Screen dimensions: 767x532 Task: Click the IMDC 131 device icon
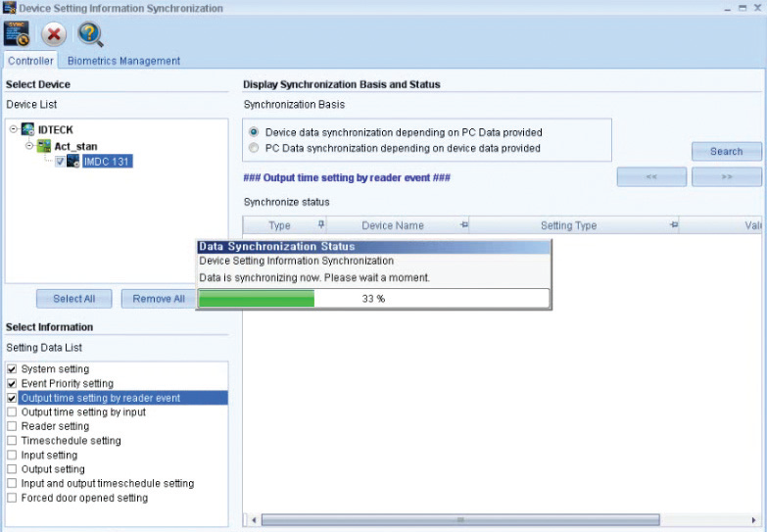[x=72, y=162]
